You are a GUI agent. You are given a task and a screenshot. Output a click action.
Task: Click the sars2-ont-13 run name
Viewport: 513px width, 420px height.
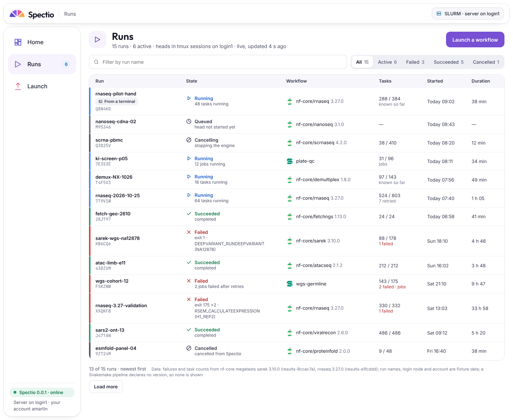point(110,330)
